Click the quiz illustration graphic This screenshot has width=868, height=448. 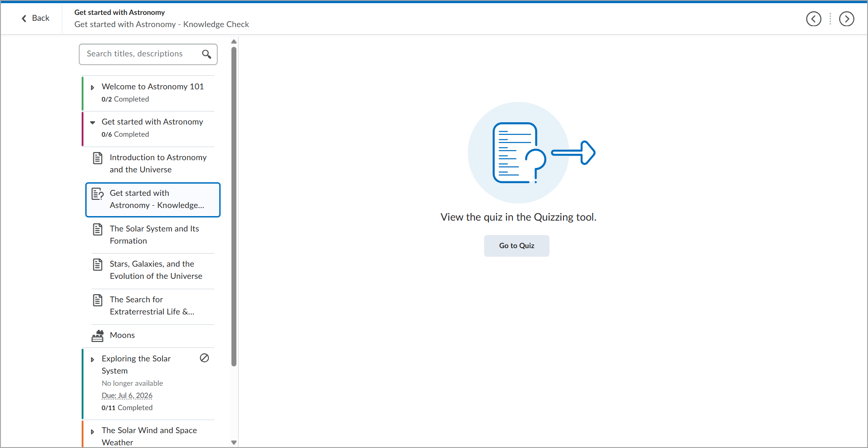tap(531, 153)
